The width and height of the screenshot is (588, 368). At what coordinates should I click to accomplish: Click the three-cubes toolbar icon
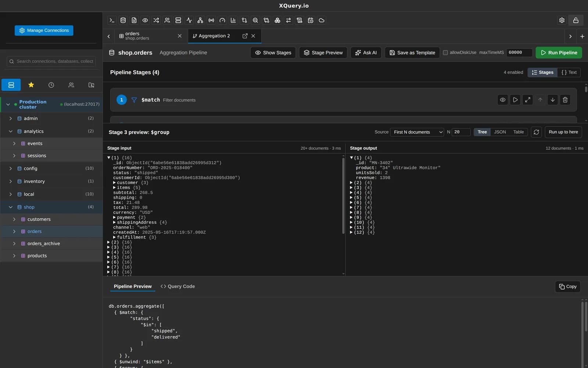pyautogui.click(x=277, y=20)
